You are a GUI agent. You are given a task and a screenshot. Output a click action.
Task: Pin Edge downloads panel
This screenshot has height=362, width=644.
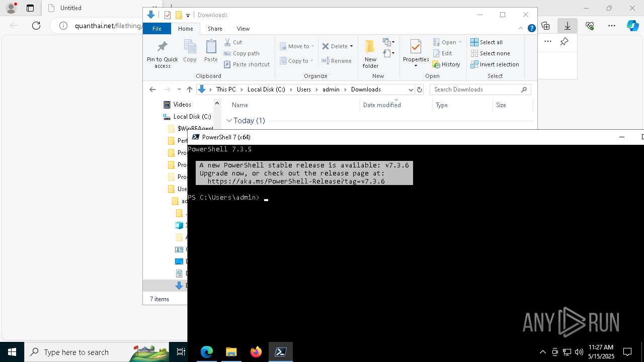click(x=565, y=42)
